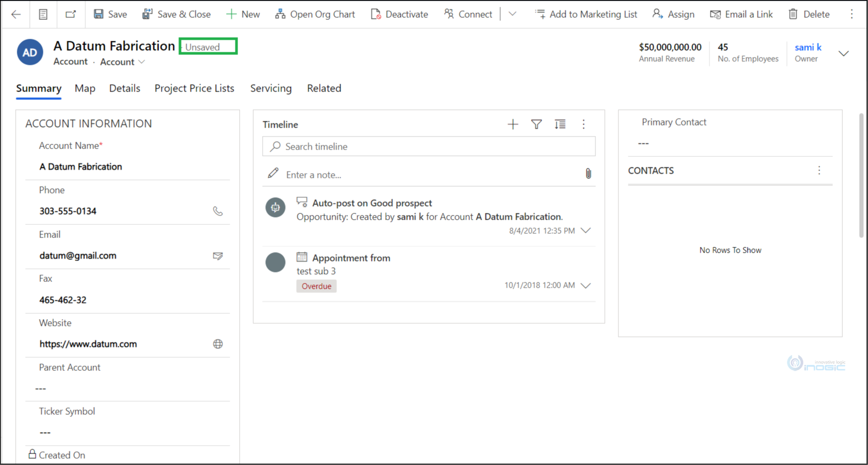Click the Auto-post robot avatar icon

tap(275, 208)
